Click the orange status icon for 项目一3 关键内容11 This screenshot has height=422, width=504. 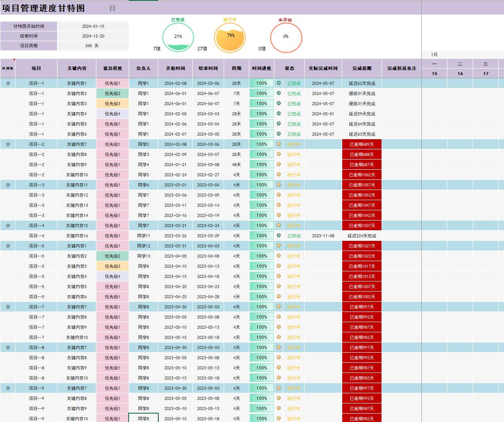point(279,185)
